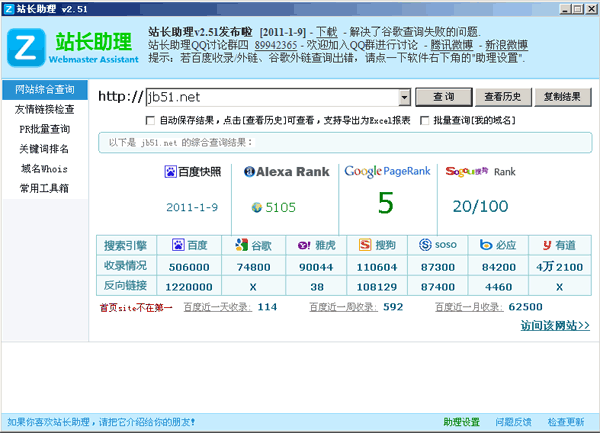Viewport: 600px width, 433px height.
Task: Click 问题反馈 in status bar
Action: point(514,422)
